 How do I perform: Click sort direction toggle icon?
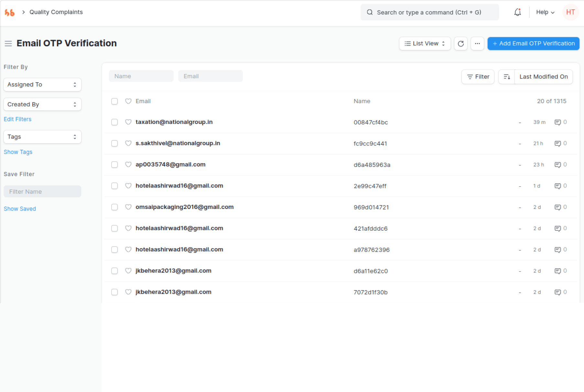coord(506,77)
